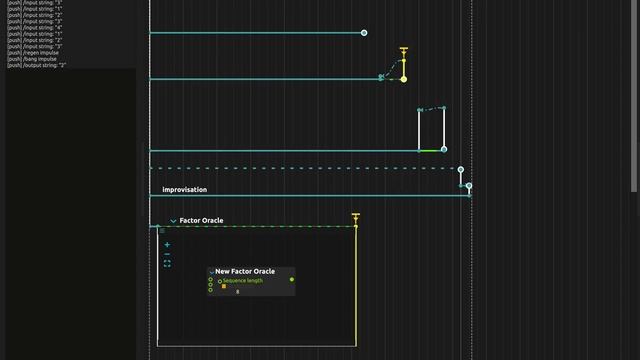Select the end state of the topmost interval
The image size is (640, 360).
[x=364, y=33]
